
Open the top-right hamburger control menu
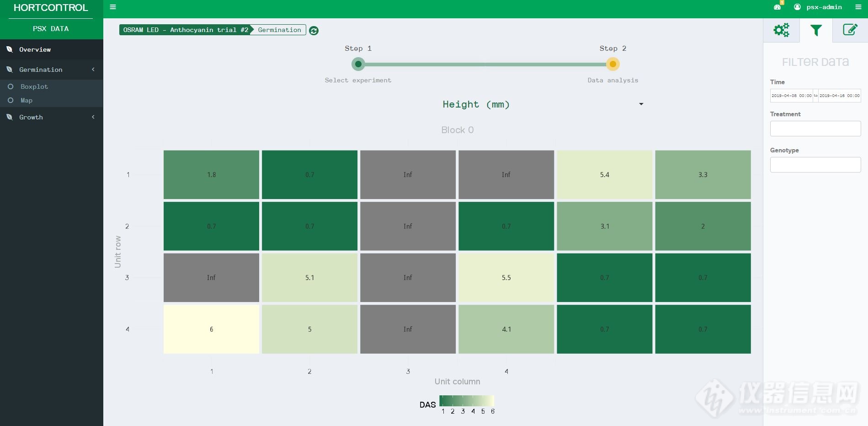858,7
